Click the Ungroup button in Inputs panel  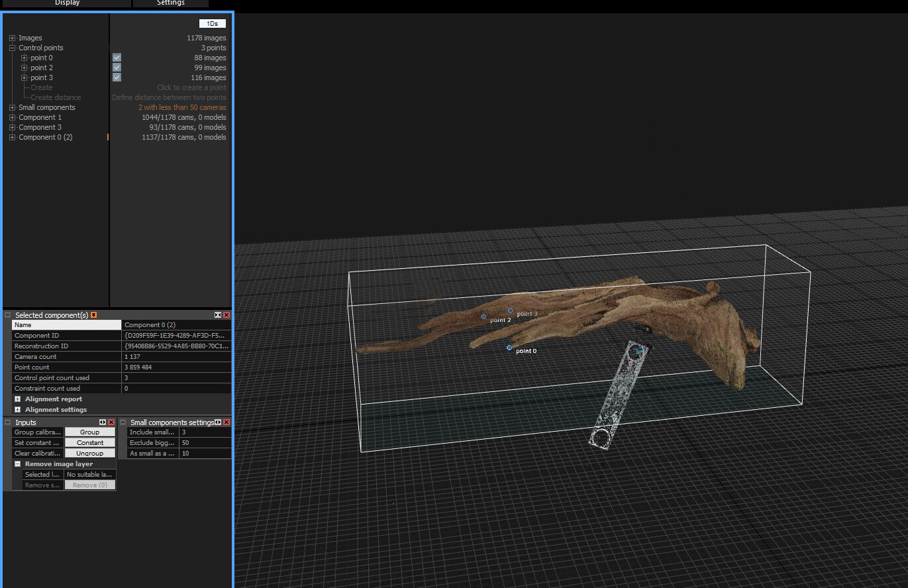pyautogui.click(x=89, y=453)
